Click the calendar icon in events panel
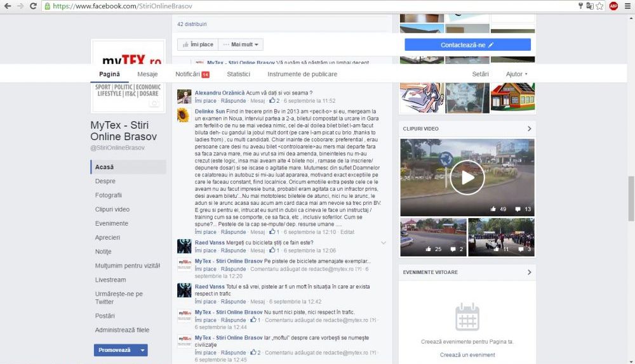Viewport: 635px width, 364px height. tap(467, 317)
